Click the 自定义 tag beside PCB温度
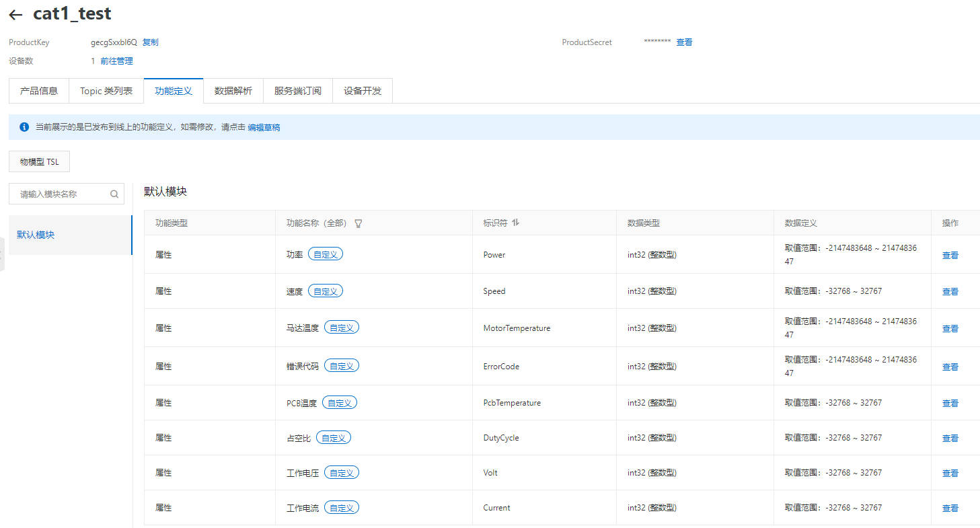The height and width of the screenshot is (528, 980). pos(340,402)
